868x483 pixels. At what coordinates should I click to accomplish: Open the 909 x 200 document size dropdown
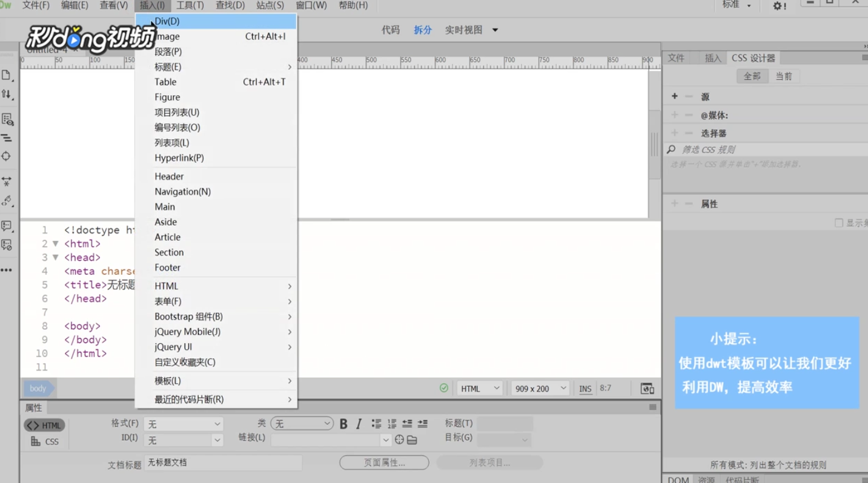(x=538, y=388)
